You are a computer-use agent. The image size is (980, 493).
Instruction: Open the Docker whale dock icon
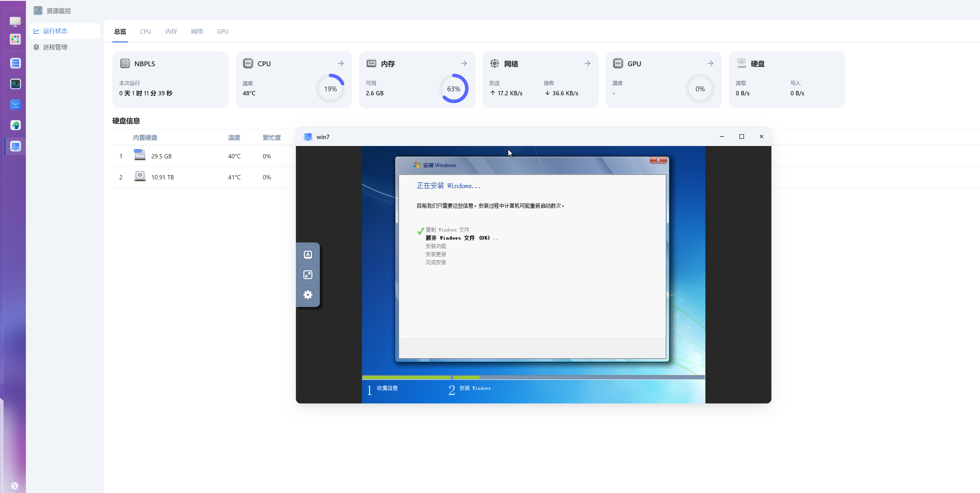pos(15,125)
